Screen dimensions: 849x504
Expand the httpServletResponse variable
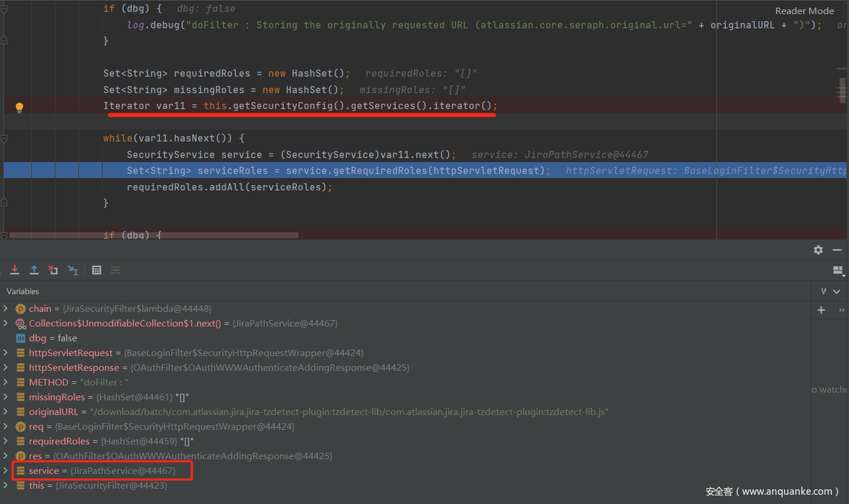5,367
